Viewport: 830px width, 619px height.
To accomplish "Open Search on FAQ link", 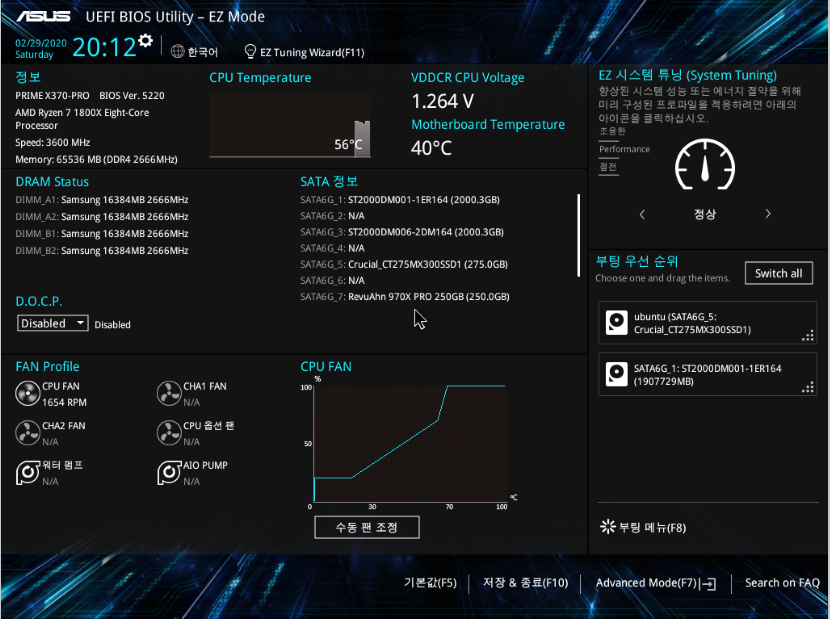I will pos(782,582).
